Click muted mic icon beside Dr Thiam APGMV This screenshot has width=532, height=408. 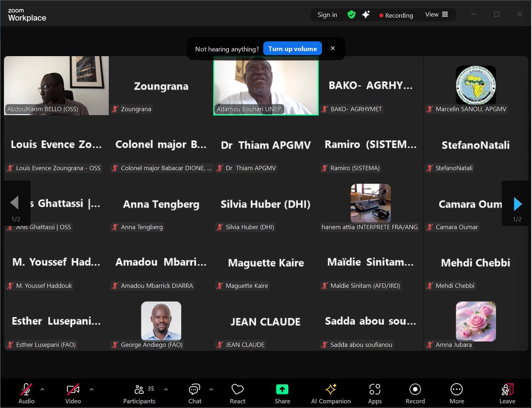220,168
